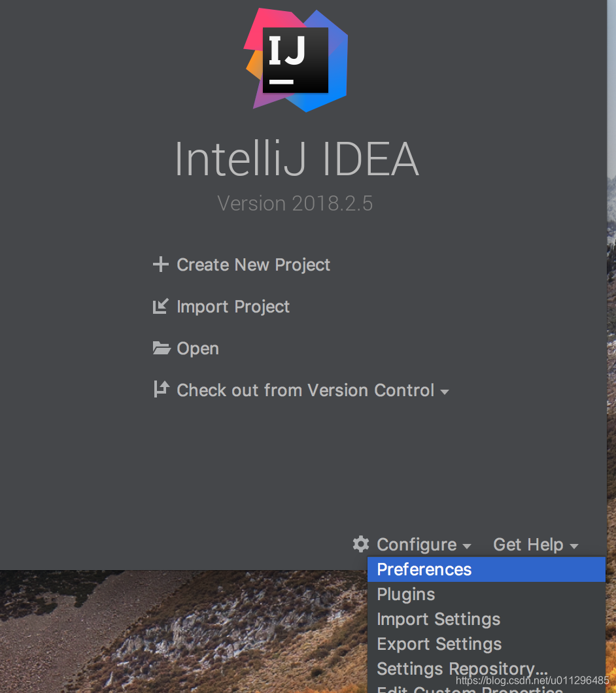616x693 pixels.
Task: Select Settings Repository... menu entry
Action: 486,668
